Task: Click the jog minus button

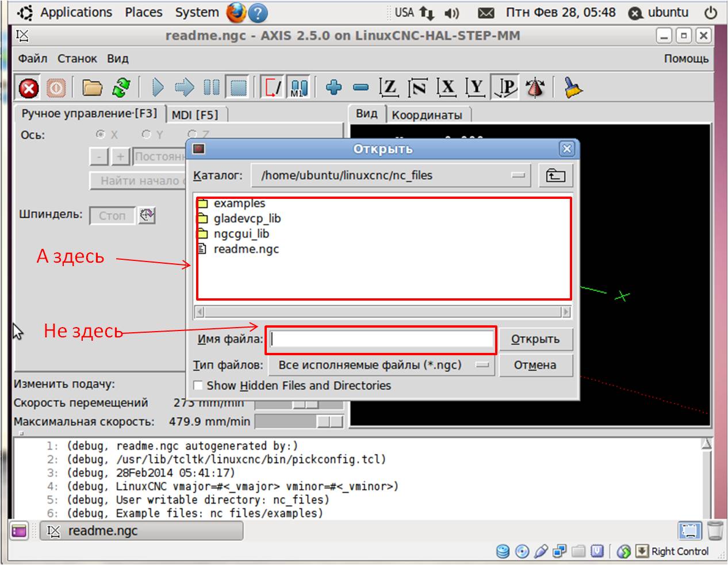Action: 99,156
